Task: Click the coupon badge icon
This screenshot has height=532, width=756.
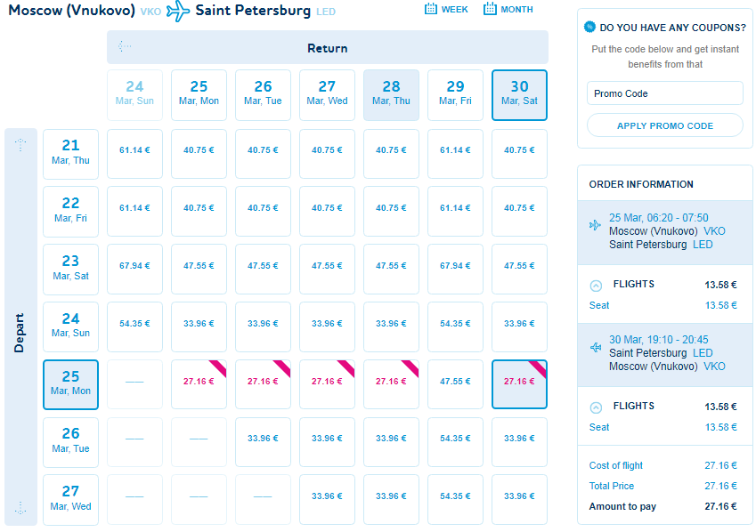Action: [589, 27]
